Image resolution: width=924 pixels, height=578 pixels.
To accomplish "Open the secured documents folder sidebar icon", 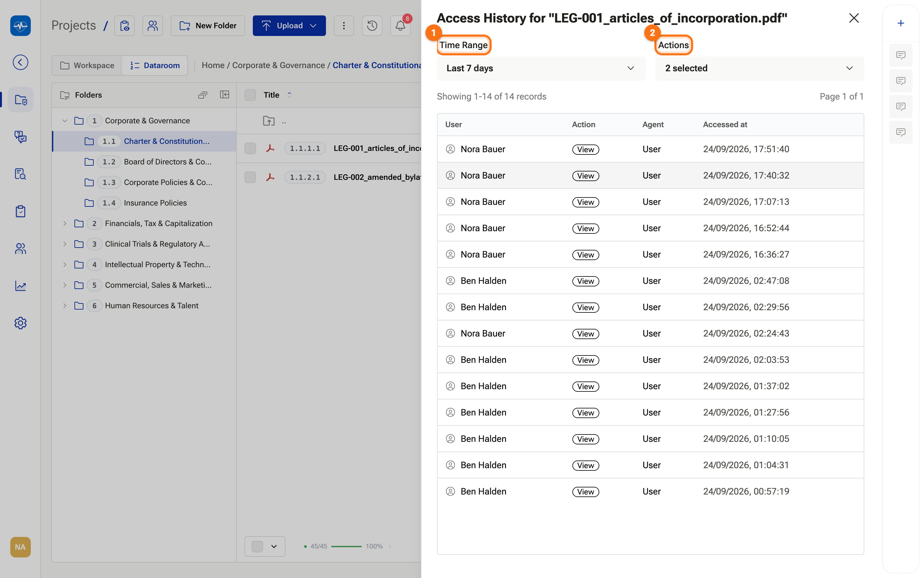I will (20, 100).
